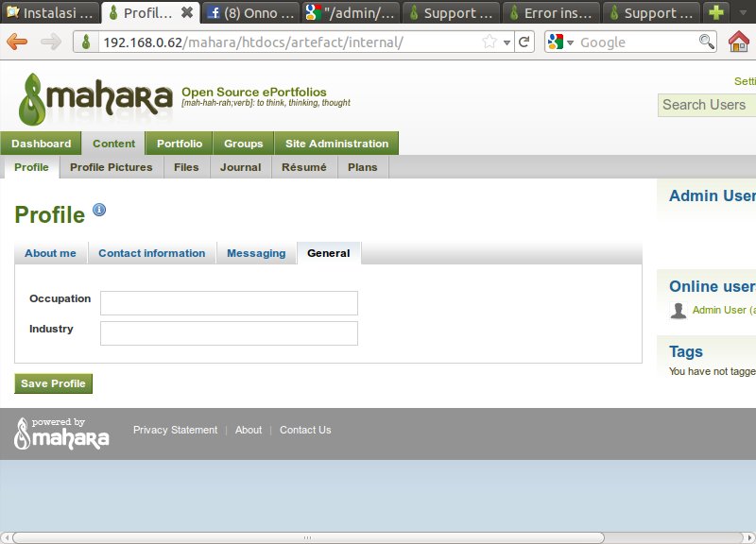
Task: Bookmark page with star icon
Action: (490, 42)
